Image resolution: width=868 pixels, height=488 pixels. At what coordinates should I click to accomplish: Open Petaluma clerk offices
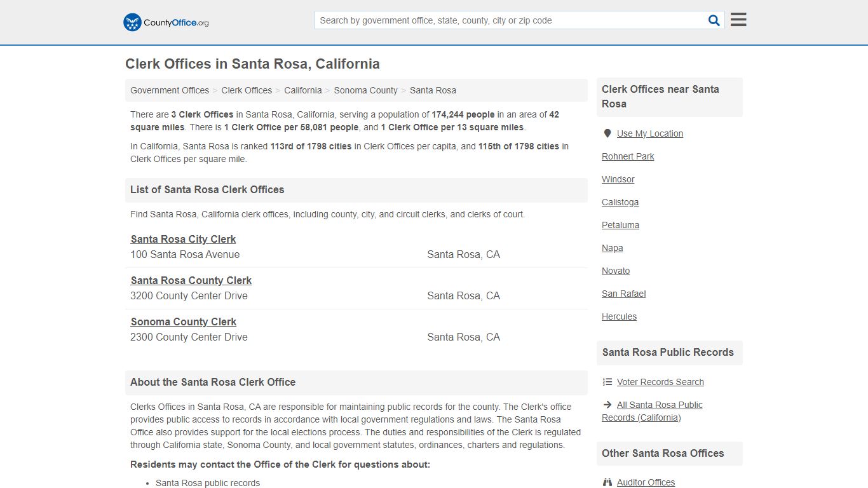621,225
